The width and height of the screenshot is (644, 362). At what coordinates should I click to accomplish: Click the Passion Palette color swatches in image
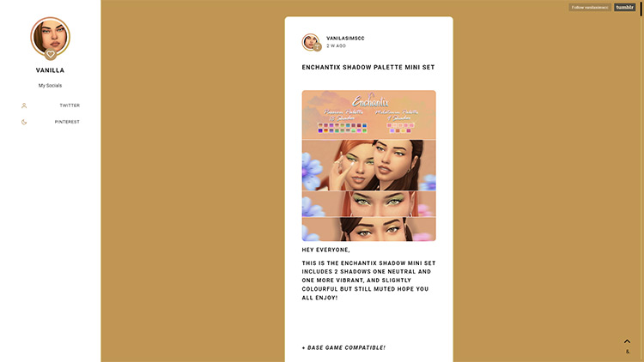pyautogui.click(x=342, y=128)
